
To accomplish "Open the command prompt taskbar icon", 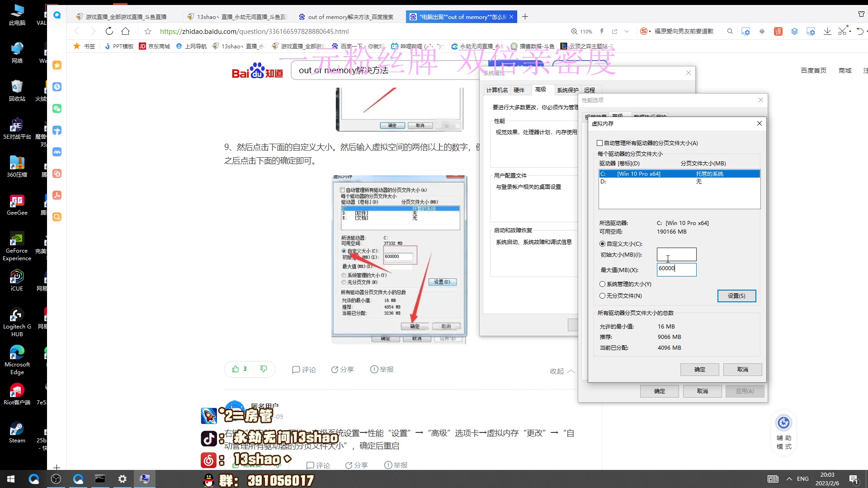I will tap(100, 479).
